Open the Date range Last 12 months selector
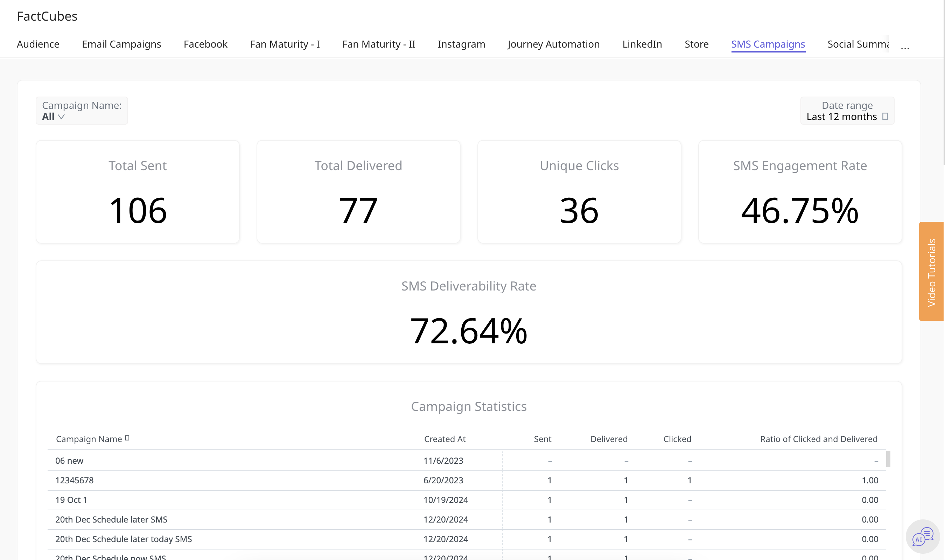Screen dimensions: 945x560 [847, 111]
